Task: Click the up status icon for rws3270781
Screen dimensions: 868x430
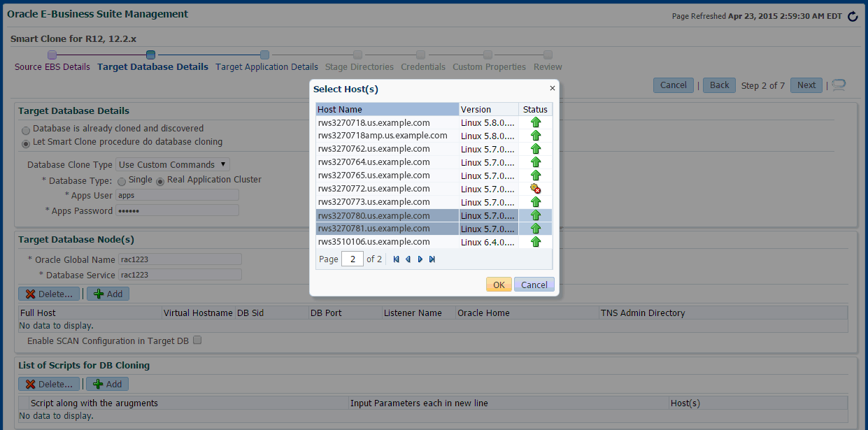Action: click(536, 229)
